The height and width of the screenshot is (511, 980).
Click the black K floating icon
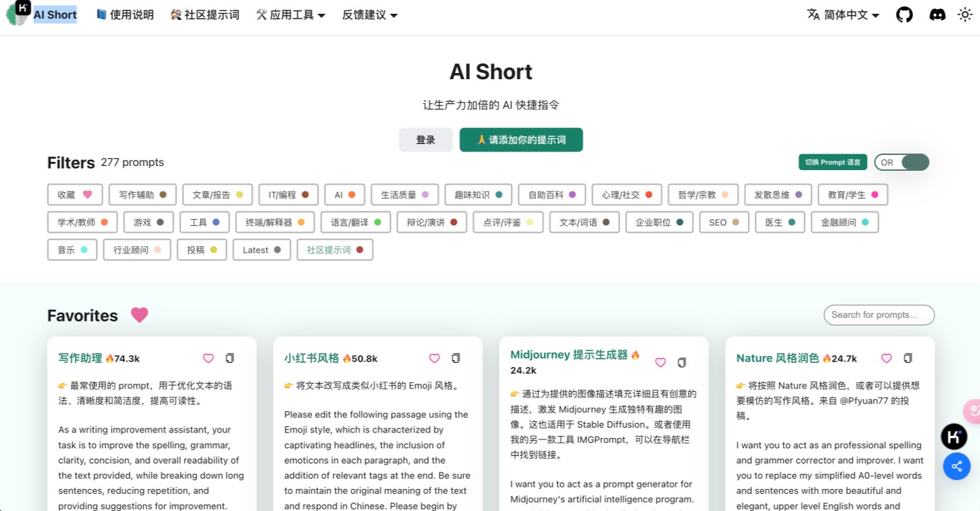tap(955, 437)
